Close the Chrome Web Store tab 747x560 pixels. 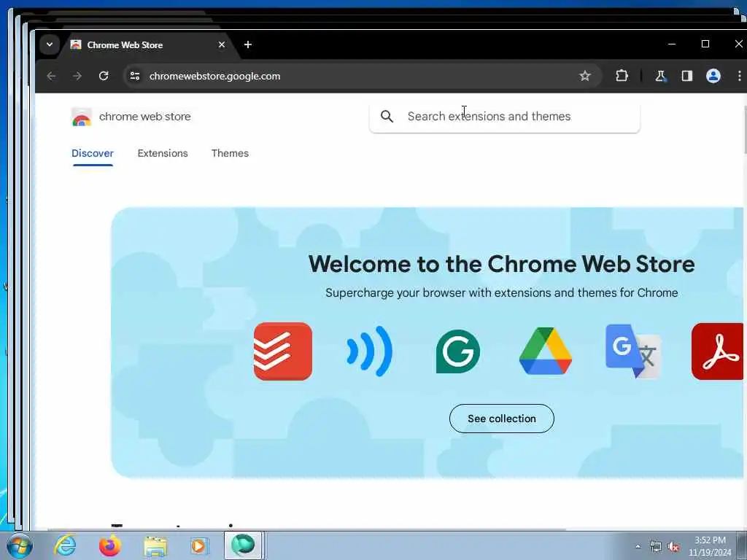click(x=222, y=44)
